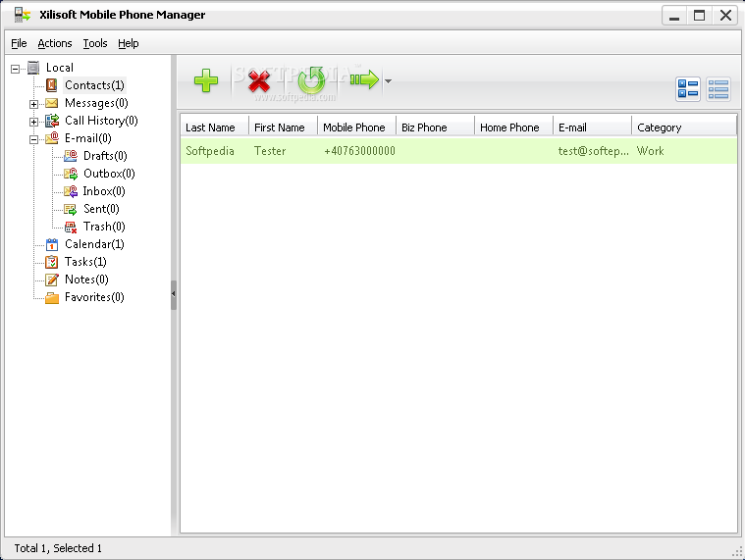Viewport: 745px width, 560px height.
Task: Open the dropdown arrow next to Export
Action: point(388,81)
